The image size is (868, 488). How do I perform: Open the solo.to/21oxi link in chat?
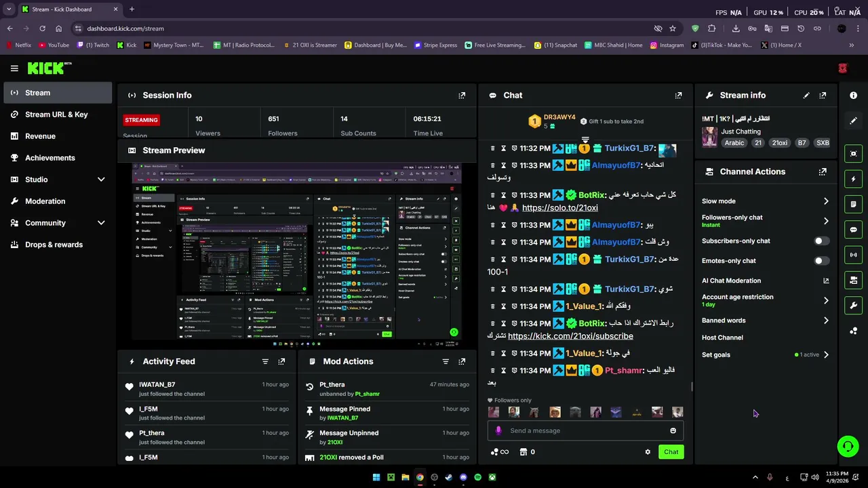coord(560,208)
